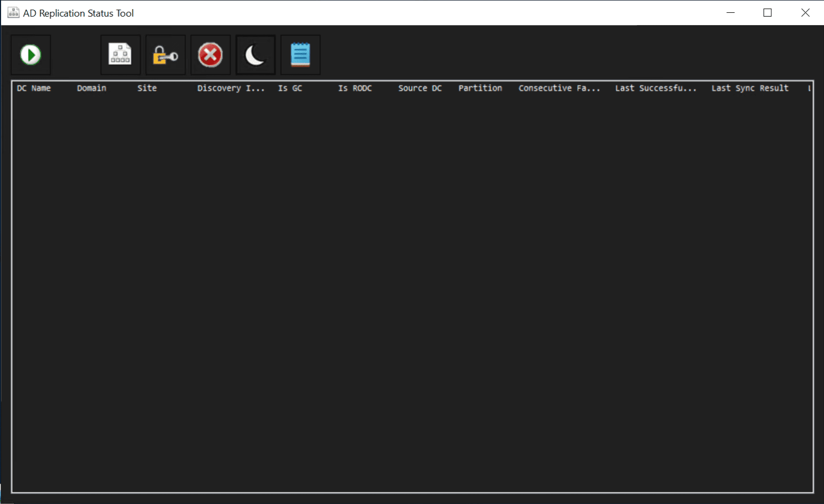Run the replication status collection
Screen dimensions: 824x504
tap(31, 54)
